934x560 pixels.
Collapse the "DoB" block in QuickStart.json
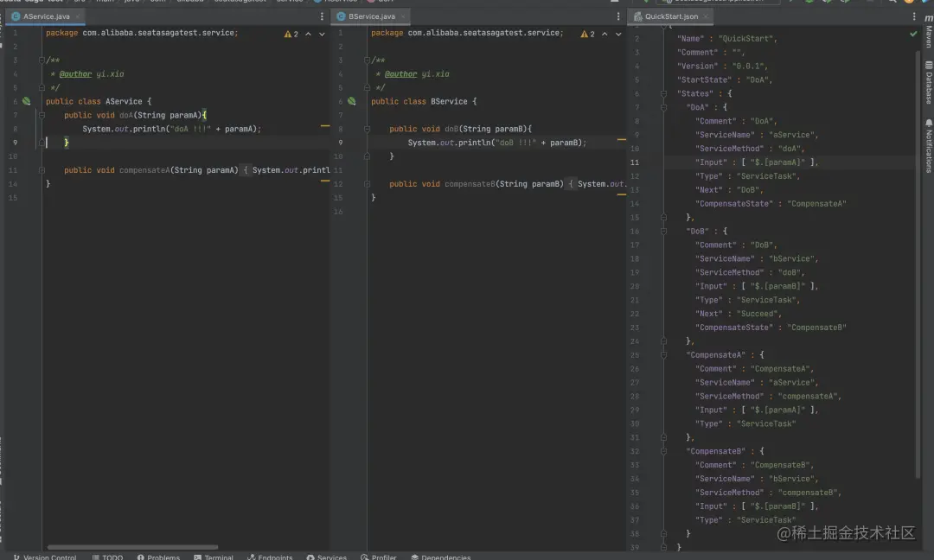pyautogui.click(x=663, y=231)
